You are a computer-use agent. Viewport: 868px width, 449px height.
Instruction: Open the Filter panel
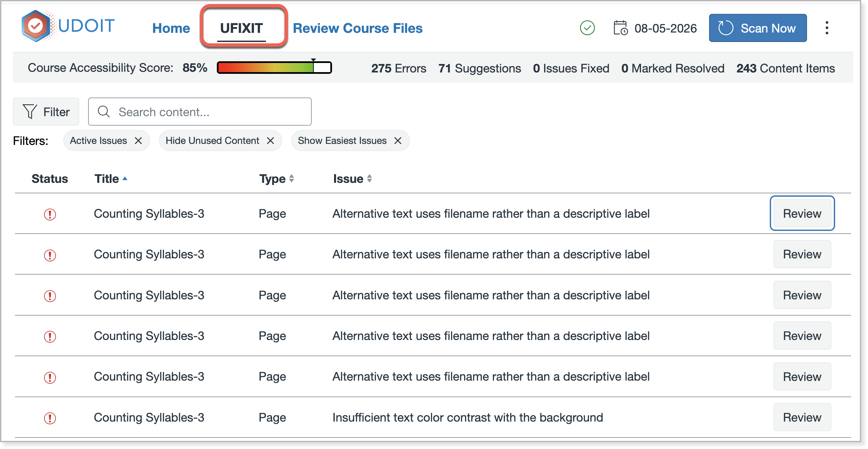tap(46, 112)
